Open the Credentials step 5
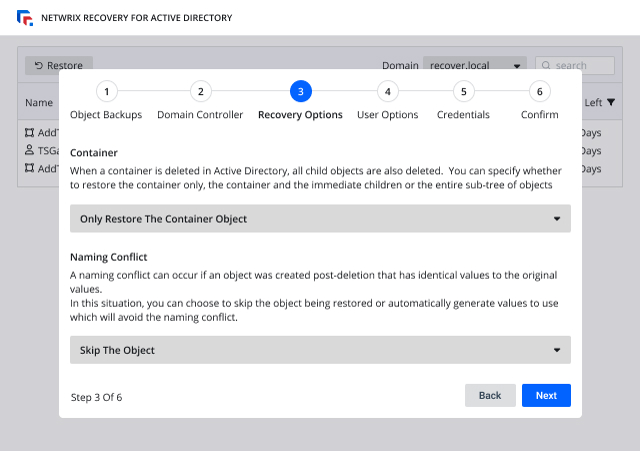 (x=462, y=92)
